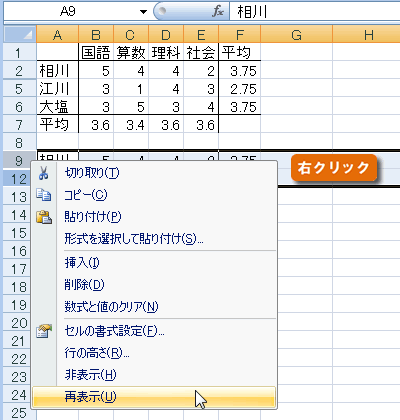
Task: Select row 2 header
Action: tap(19, 70)
